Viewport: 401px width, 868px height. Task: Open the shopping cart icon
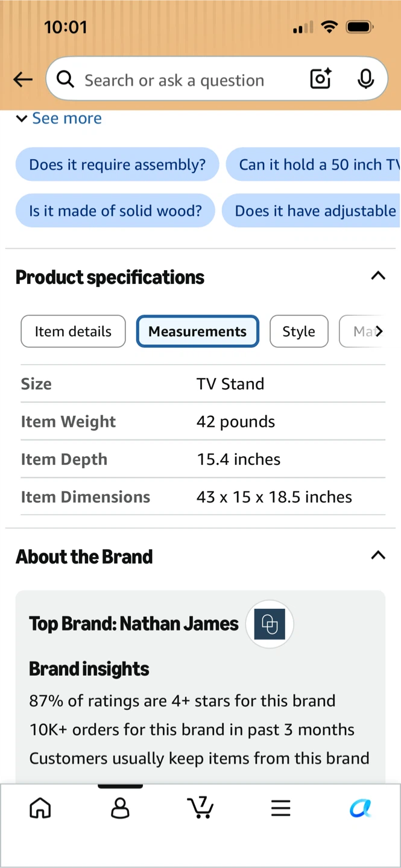(x=200, y=807)
